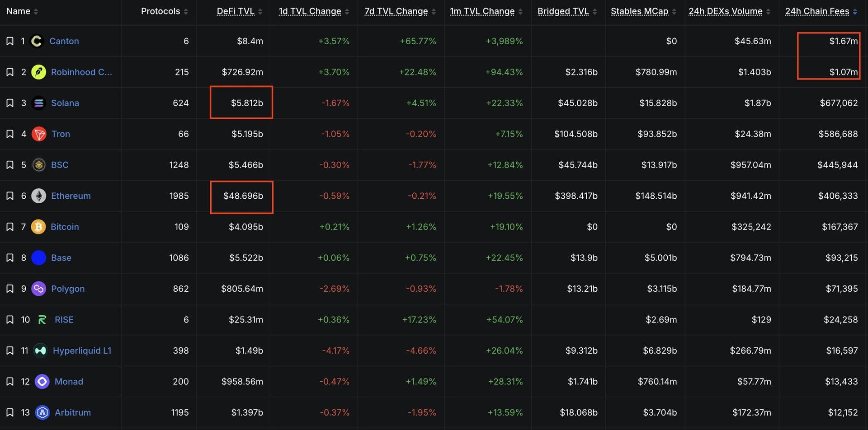This screenshot has height=430, width=868.
Task: Open the RISE chain page
Action: 64,319
